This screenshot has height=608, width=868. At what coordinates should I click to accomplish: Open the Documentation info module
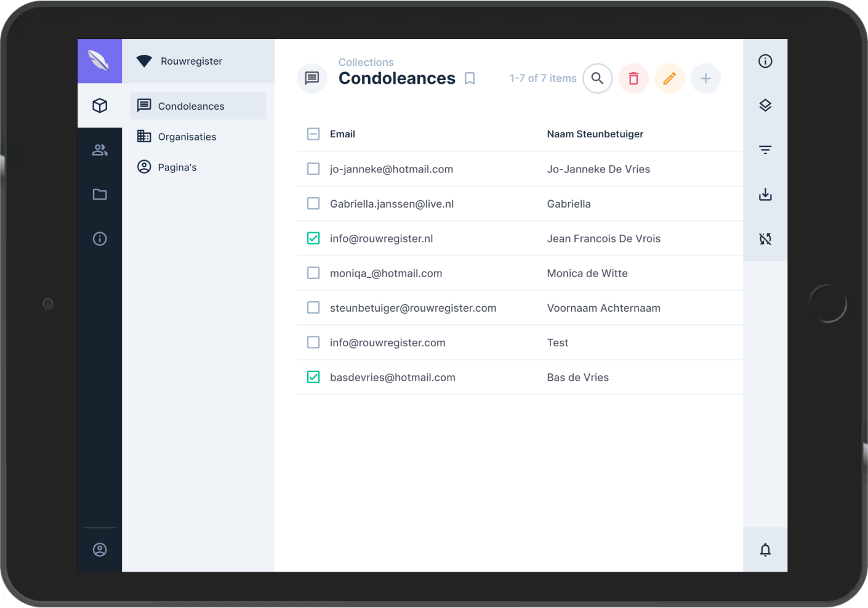[x=99, y=238]
